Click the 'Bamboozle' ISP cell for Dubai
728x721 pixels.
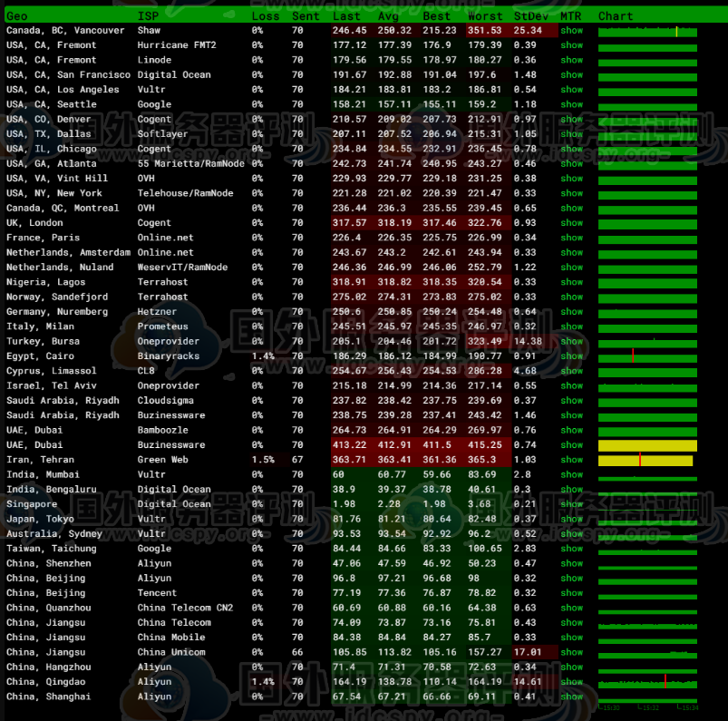tap(162, 431)
